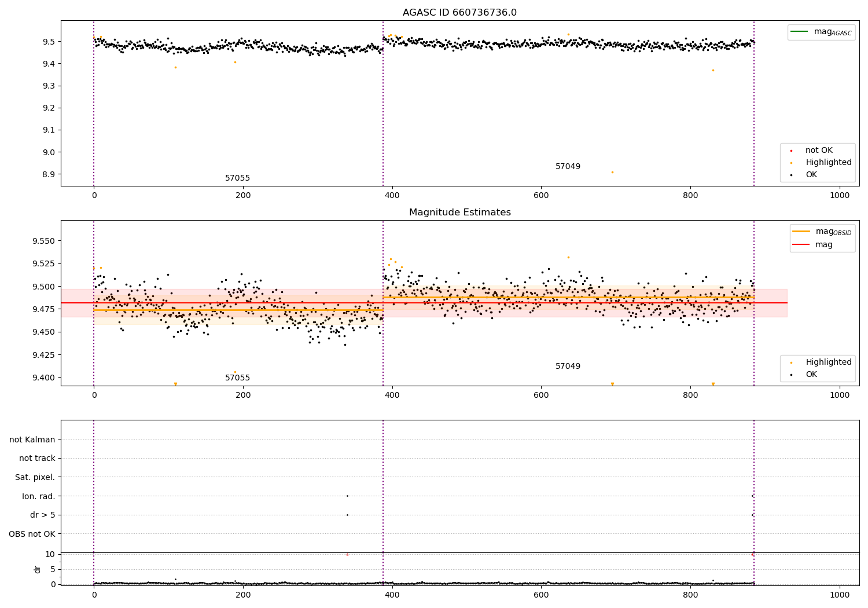The height and width of the screenshot is (608, 868).
Task: Click the 9.5 y-axis tick label
Action: pyautogui.click(x=49, y=42)
